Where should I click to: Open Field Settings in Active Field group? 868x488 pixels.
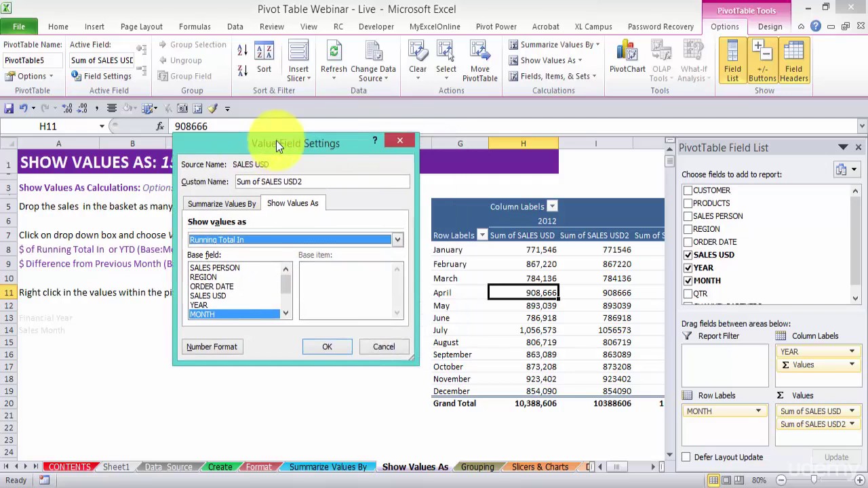pyautogui.click(x=101, y=76)
